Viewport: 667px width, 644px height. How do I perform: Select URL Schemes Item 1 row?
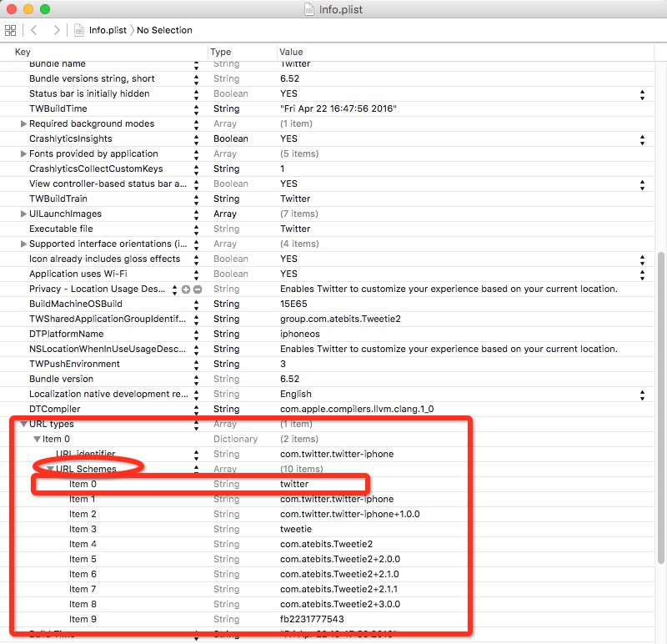pyautogui.click(x=327, y=500)
